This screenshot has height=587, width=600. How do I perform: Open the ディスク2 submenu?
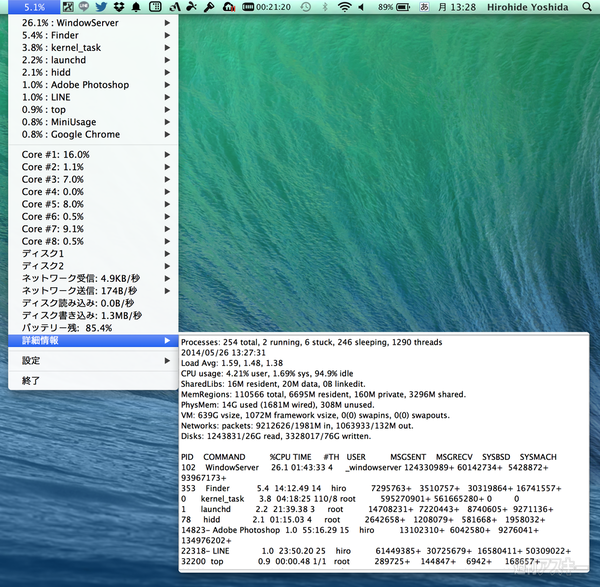(93, 266)
